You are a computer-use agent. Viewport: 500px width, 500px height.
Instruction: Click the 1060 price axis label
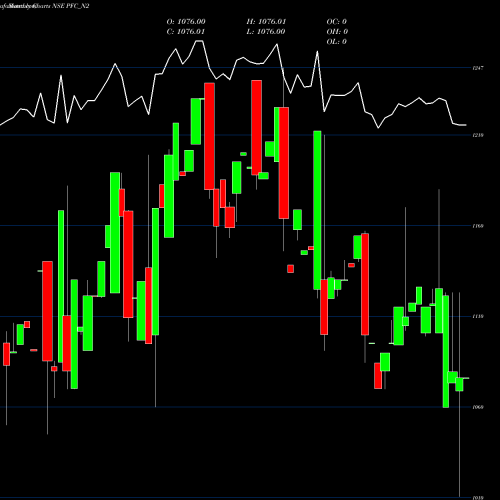coord(478,407)
